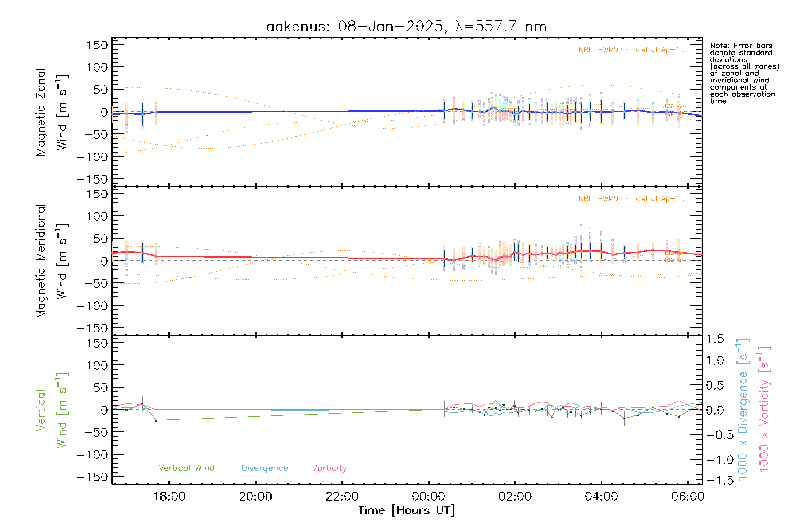This screenshot has height=532, width=798.
Task: Click the "Time [Hours UT]" axis title
Action: [407, 510]
